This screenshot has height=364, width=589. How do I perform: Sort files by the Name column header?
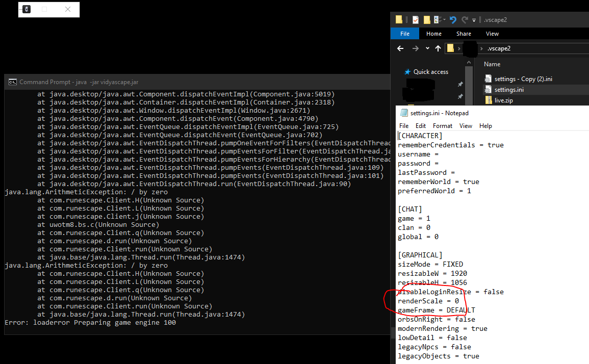(x=492, y=64)
